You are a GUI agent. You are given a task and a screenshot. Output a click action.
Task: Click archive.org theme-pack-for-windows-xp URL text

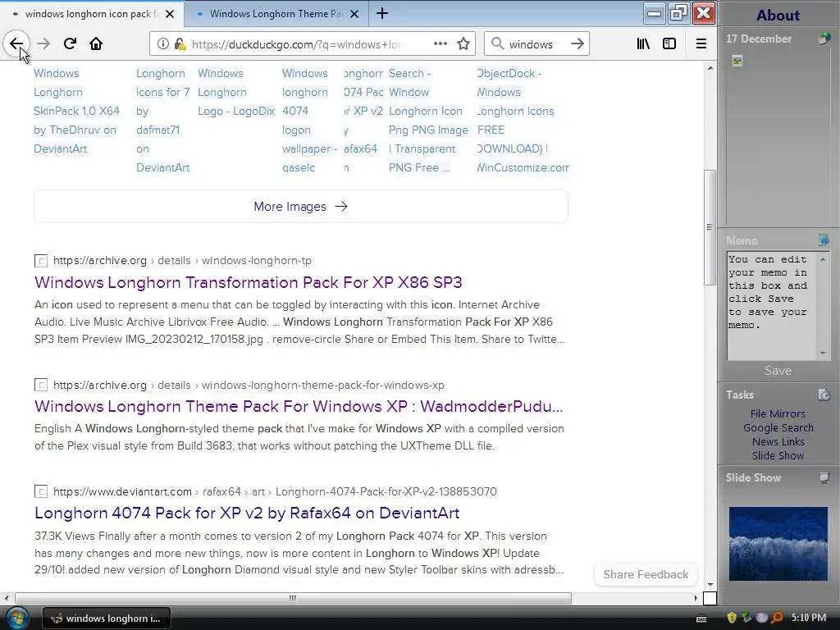(249, 385)
